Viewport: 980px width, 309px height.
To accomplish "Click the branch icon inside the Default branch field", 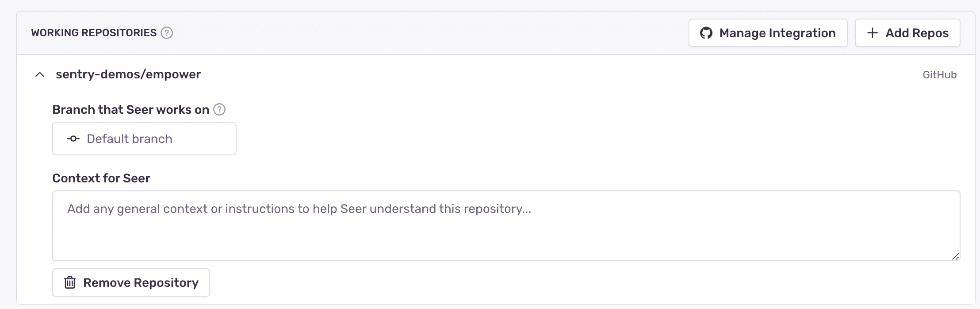I will 73,139.
